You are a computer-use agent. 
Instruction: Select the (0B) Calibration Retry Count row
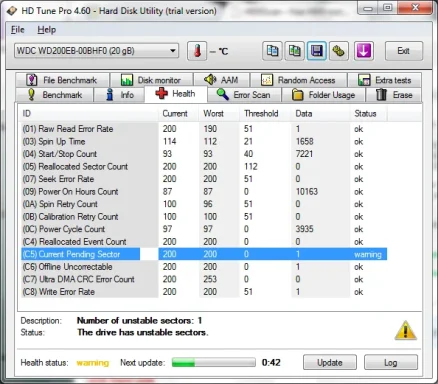[204, 217]
